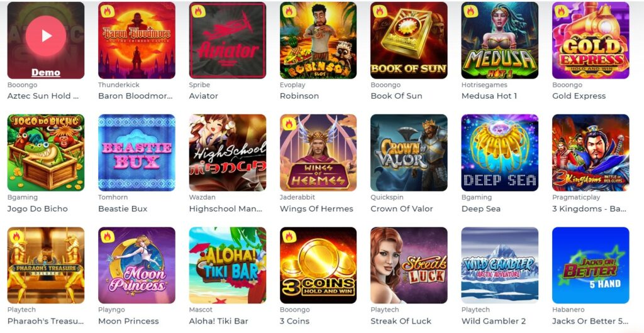
Task: Open the Beastie Bux game thumbnail
Action: point(136,153)
